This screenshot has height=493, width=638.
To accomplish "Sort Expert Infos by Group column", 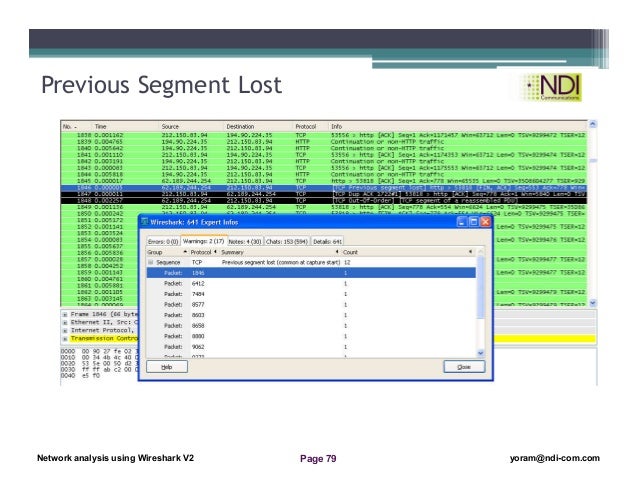I will click(x=167, y=252).
